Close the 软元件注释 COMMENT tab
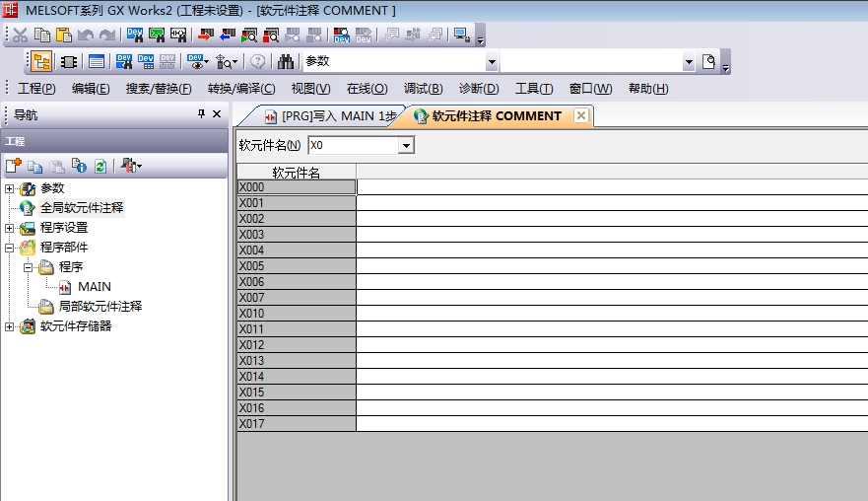The height and width of the screenshot is (501, 868). [581, 115]
